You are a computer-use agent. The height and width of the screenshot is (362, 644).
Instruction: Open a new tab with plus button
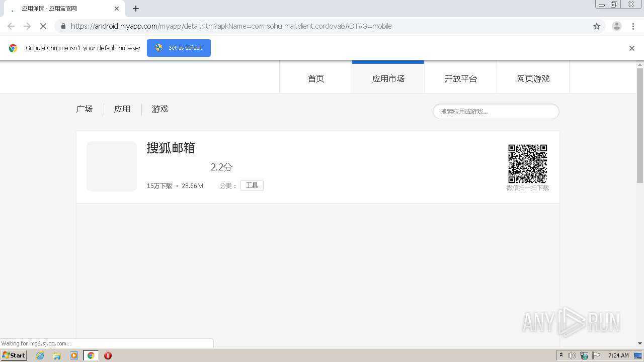tap(136, 9)
